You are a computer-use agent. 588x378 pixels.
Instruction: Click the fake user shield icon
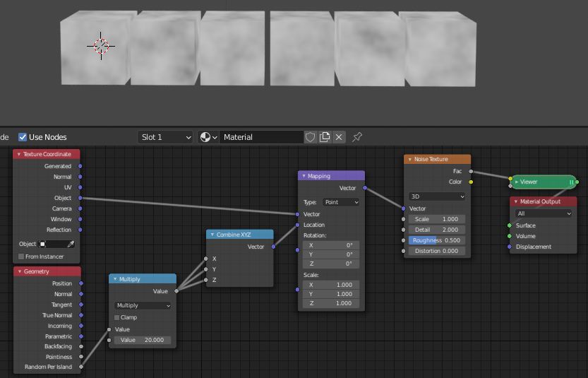tap(310, 137)
